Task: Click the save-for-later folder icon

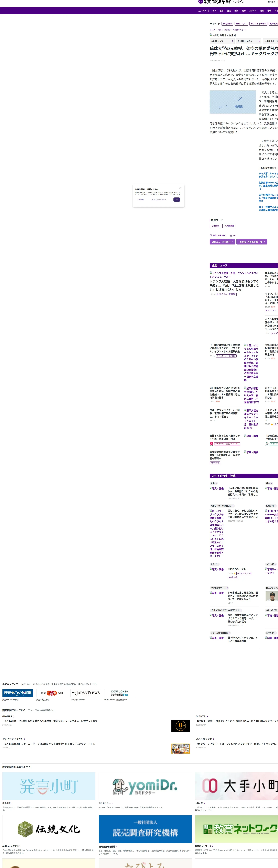Action: click(x=211, y=236)
